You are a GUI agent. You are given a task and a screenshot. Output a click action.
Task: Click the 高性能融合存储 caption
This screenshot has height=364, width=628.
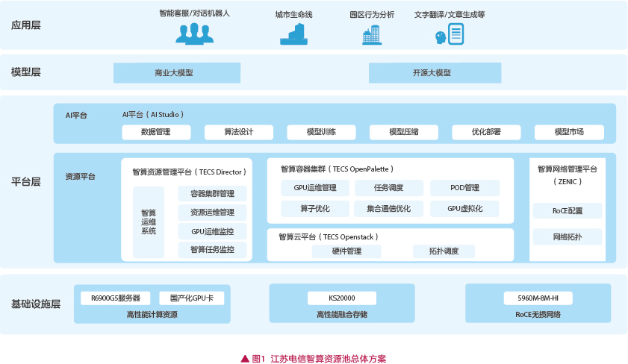342,315
